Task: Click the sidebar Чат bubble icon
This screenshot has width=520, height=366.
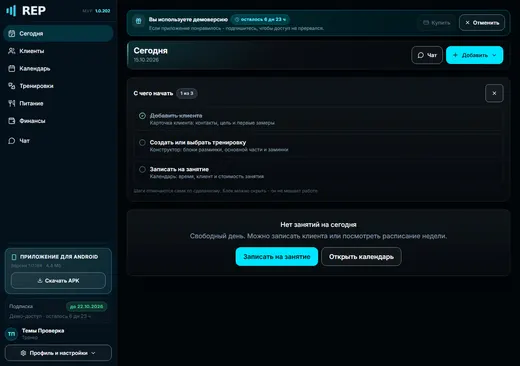Action: click(12, 141)
